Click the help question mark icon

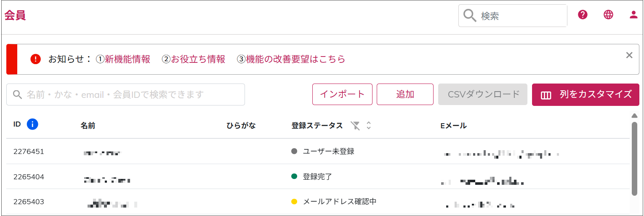click(583, 15)
